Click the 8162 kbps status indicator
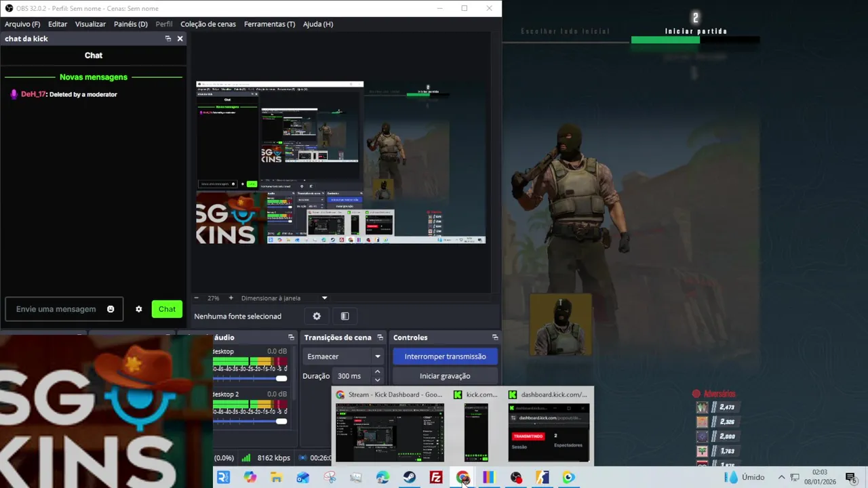Screen dimensions: 868x488 [x=267, y=458]
